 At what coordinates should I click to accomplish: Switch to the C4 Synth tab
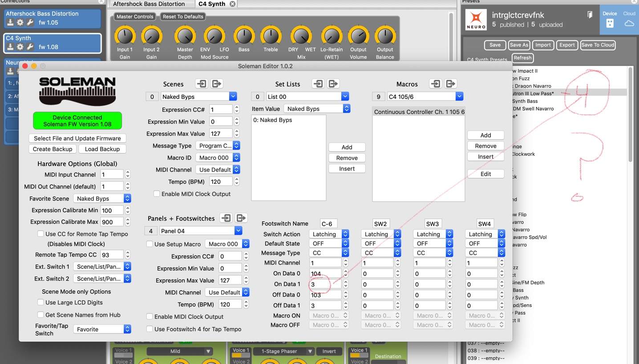point(212,4)
